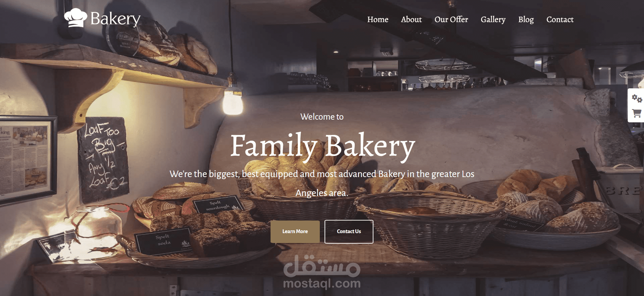
Task: Select Contact in the top navigation
Action: (x=560, y=19)
